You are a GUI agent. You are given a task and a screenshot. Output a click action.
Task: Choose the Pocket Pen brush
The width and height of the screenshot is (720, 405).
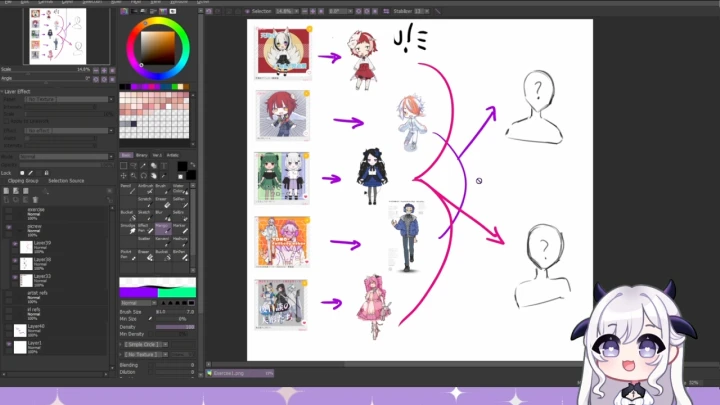[x=128, y=255]
